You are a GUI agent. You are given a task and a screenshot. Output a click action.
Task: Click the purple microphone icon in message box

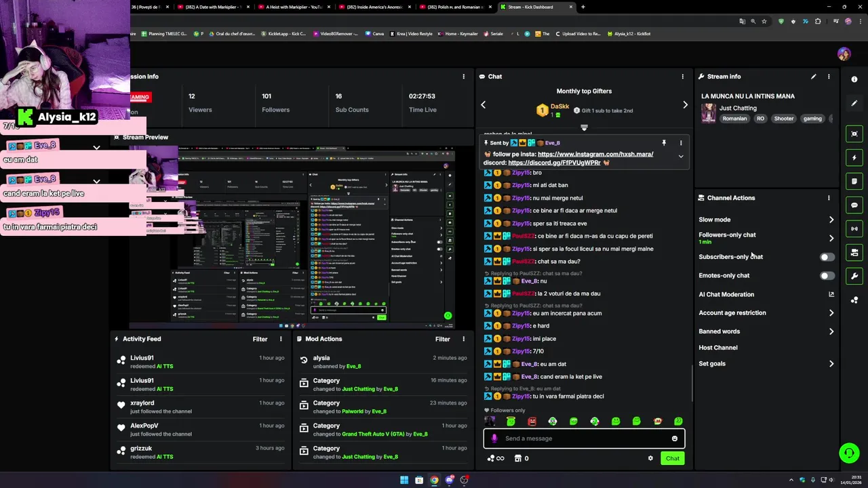[x=494, y=439]
